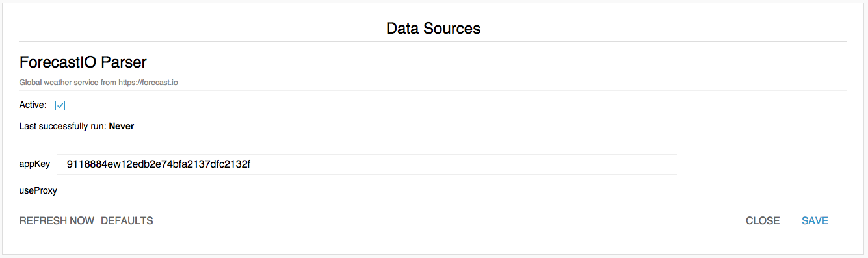Select the ForecastIO Parser heading
868x258 pixels.
83,62
